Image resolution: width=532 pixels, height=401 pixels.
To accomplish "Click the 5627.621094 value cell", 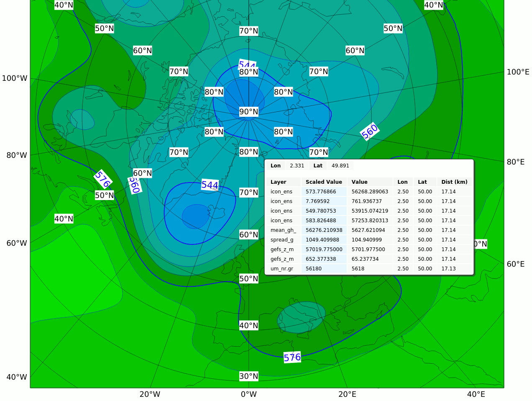I will click(370, 230).
